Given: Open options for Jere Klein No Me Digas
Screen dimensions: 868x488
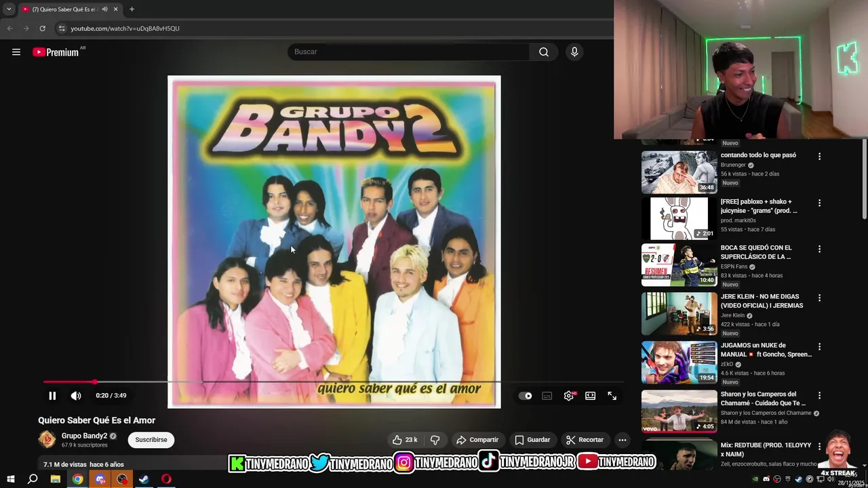Looking at the screenshot, I should point(819,298).
